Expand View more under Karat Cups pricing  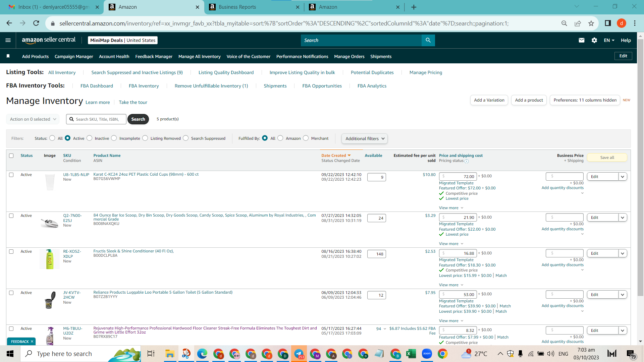pyautogui.click(x=451, y=208)
